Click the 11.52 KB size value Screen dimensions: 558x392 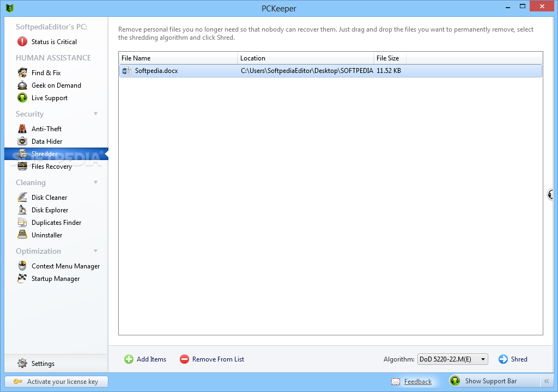(389, 71)
